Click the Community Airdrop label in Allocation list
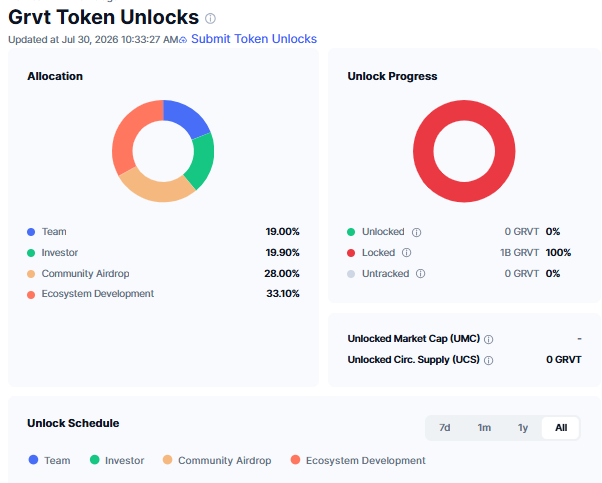This screenshot has width=602, height=483. click(85, 273)
